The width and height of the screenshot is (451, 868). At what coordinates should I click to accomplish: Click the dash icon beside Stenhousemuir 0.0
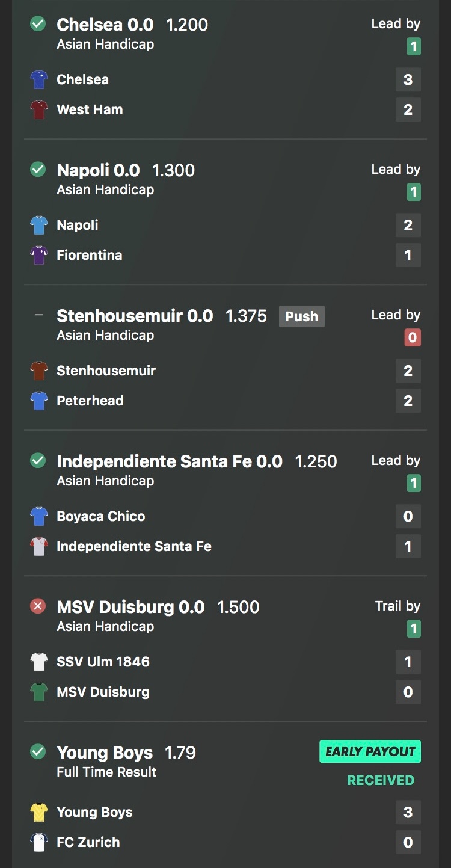tap(39, 315)
